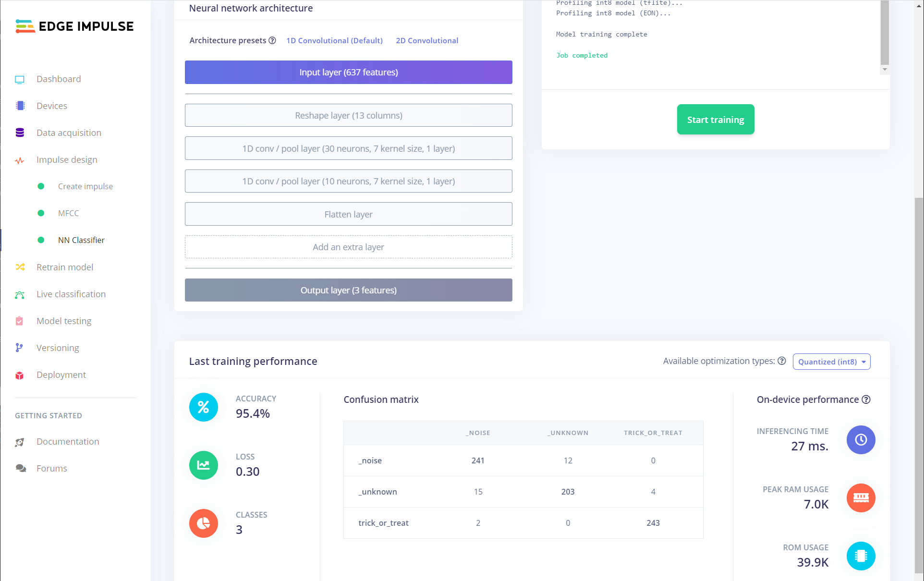Click Add an extra layer

click(x=348, y=247)
